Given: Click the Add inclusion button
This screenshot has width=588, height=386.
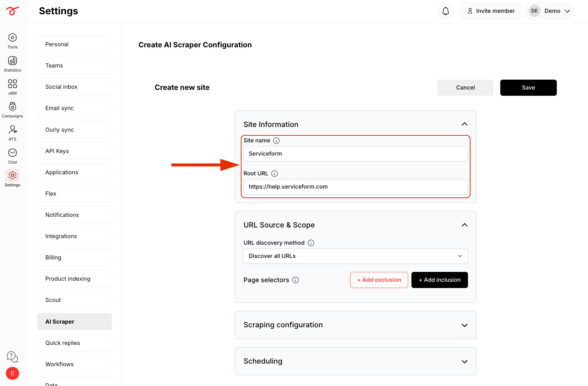Looking at the screenshot, I should [x=440, y=280].
